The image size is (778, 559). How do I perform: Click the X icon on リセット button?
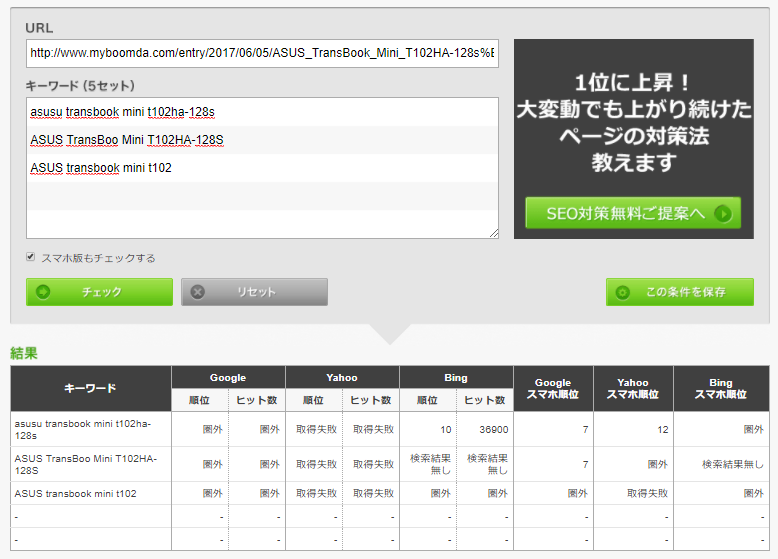198,292
